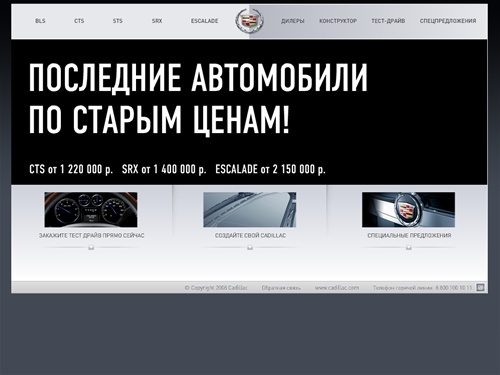Viewport: 500px width, 375px height.
Task: Expand the arrow under СОЗДАЙТЕ СВОЙ CADILLAC
Action: coord(250,248)
